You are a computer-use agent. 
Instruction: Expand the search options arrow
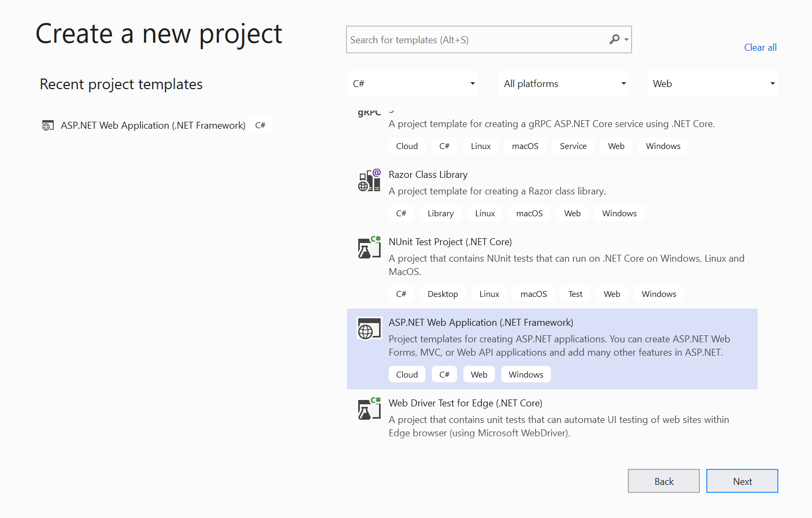point(626,40)
